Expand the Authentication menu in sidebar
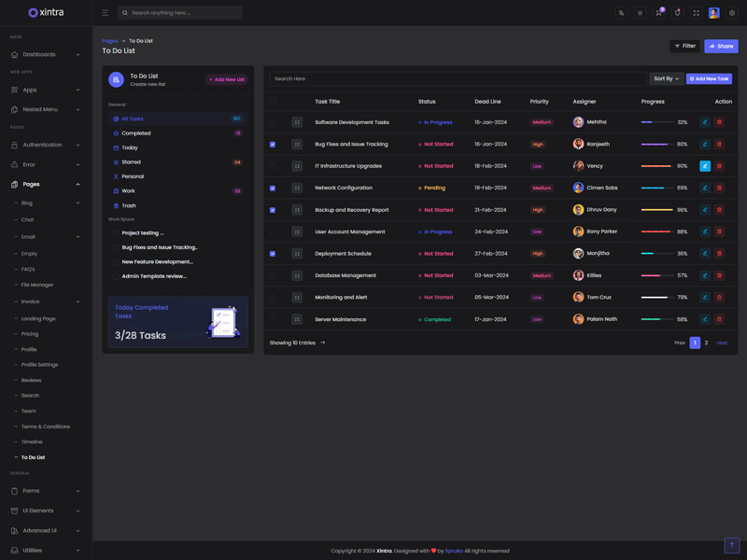Viewport: 747px width, 560px height. point(46,145)
